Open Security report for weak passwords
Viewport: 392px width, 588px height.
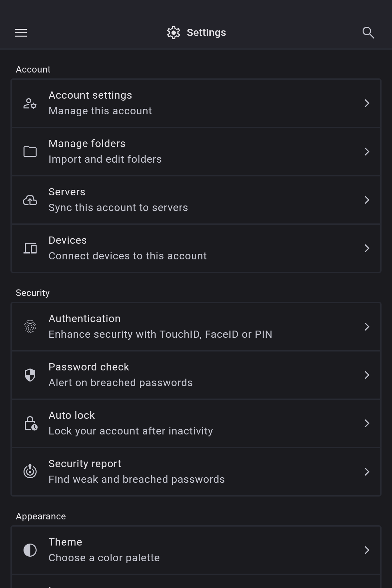196,472
